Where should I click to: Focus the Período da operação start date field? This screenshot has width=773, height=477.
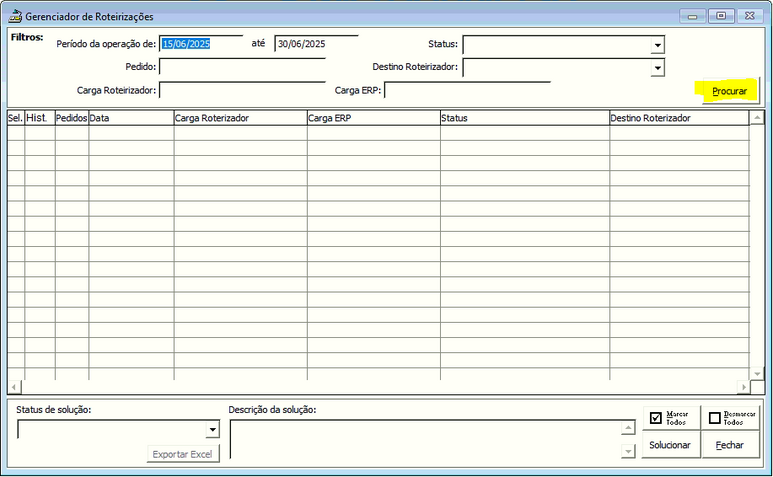201,43
